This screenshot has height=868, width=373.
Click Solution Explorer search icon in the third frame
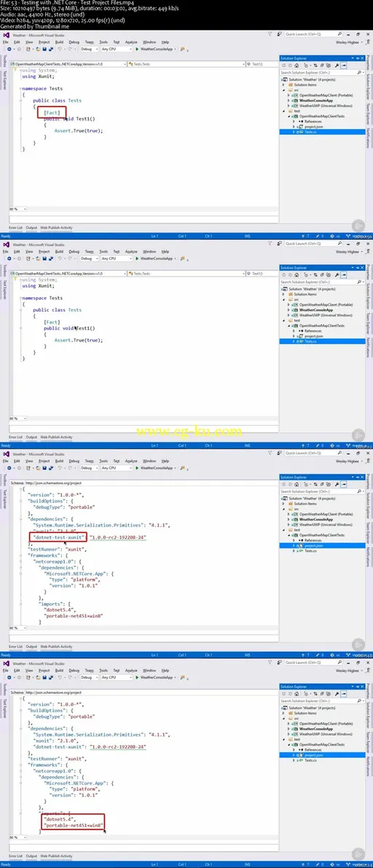(x=358, y=491)
